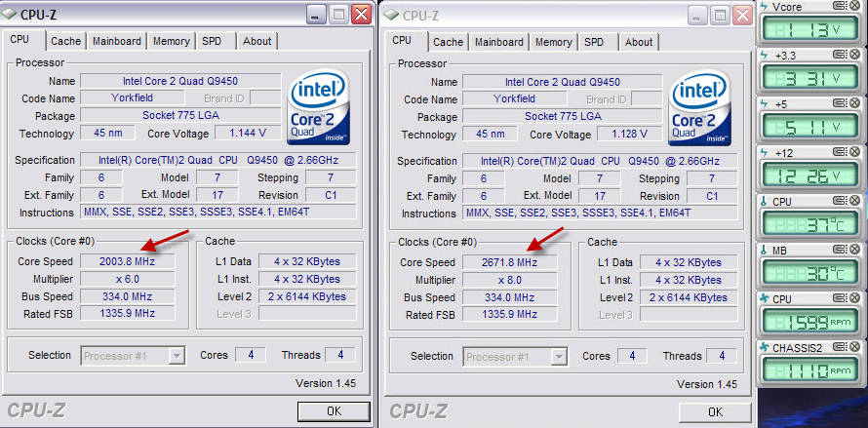Open Cache tab in left CPU-Z window
This screenshot has width=868, height=428.
66,41
